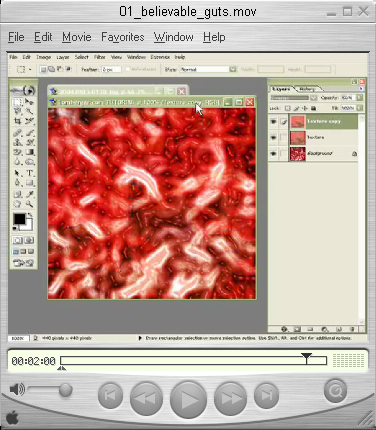The image size is (376, 430).
Task: Open the tool preset picker arrow
Action: pos(30,70)
